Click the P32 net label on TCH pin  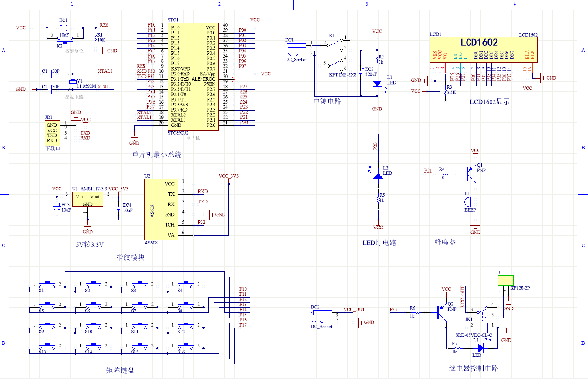[x=201, y=222]
